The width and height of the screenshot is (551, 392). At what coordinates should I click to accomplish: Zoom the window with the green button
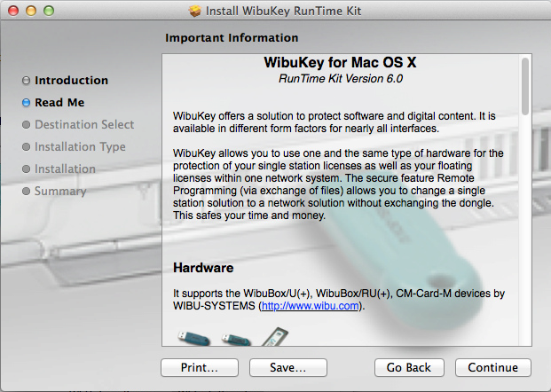pyautogui.click(x=48, y=12)
